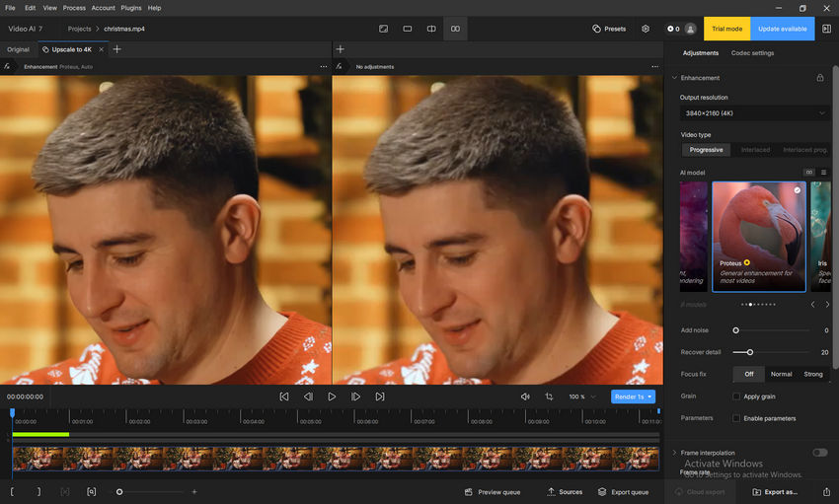This screenshot has height=504, width=839.
Task: Switch to the Original tab
Action: (18, 49)
